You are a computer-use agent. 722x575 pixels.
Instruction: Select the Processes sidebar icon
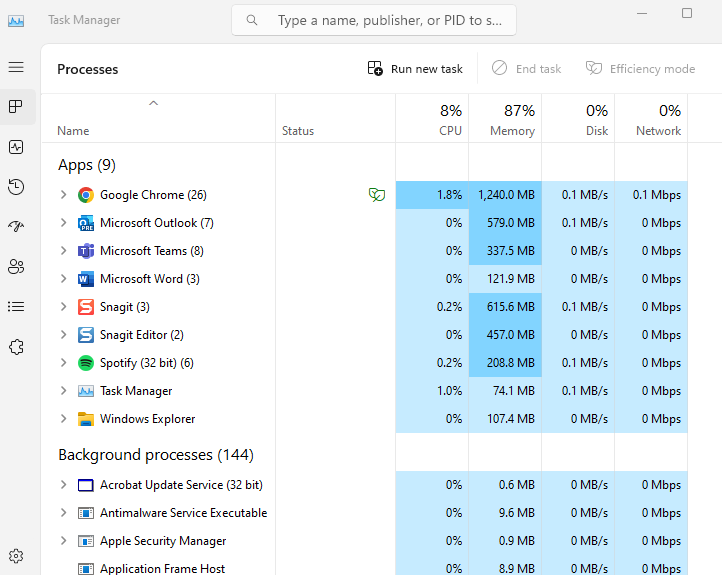pos(16,107)
